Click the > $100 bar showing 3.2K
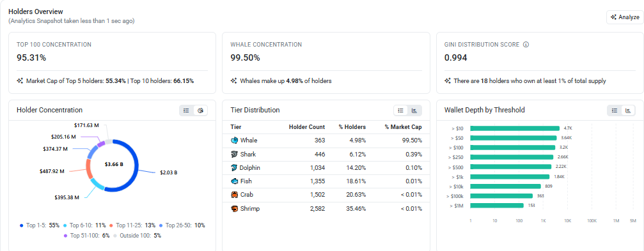 click(512, 148)
